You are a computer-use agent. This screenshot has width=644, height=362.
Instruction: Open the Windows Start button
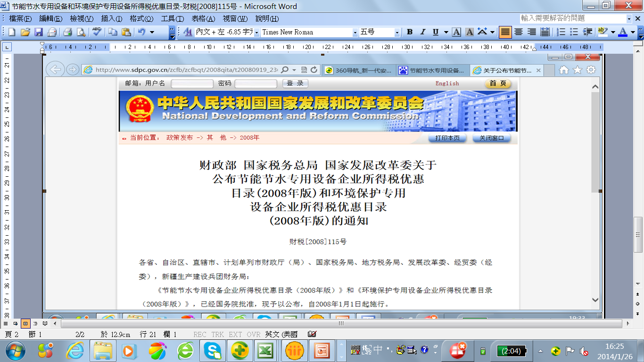coord(15,351)
